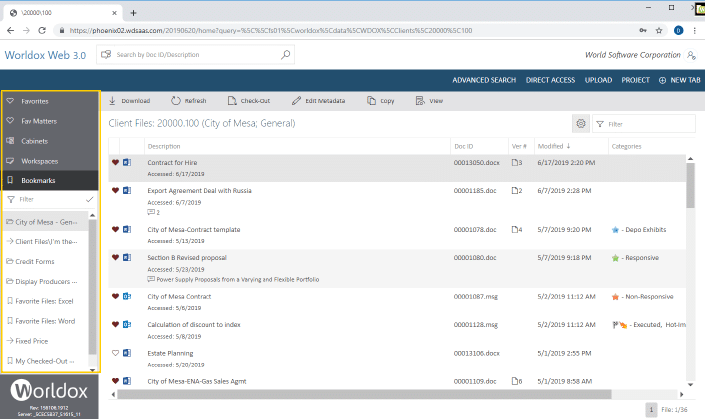Click Edit Metadata in the toolbar

point(319,101)
